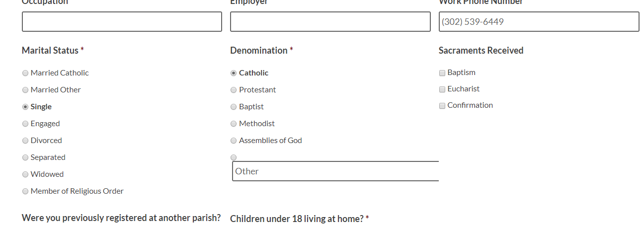Tick the Eucharist checkbox
This screenshot has width=644, height=225.
pyautogui.click(x=442, y=89)
